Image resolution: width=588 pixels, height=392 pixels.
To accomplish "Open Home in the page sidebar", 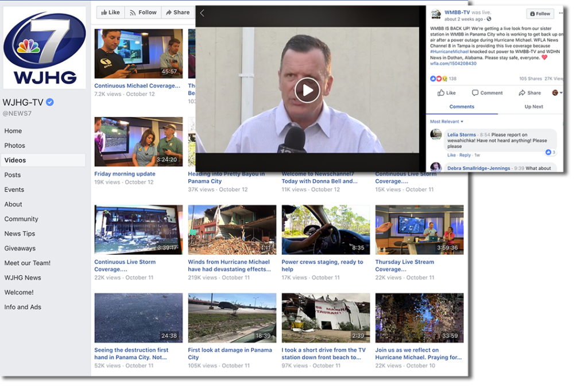I will coord(13,131).
